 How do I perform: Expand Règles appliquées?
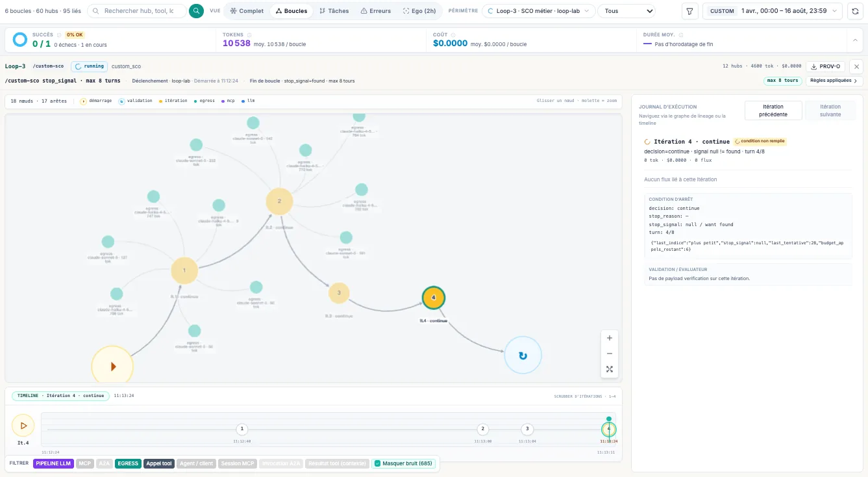coord(834,81)
